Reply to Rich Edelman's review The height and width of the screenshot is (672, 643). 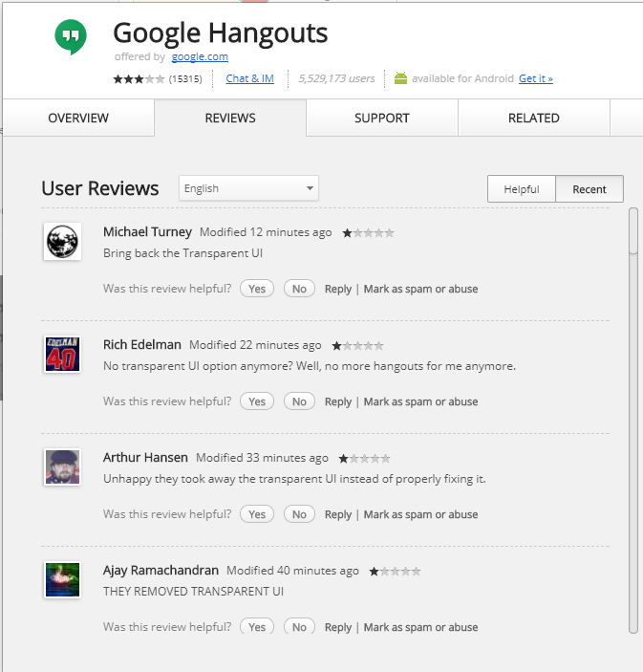tap(338, 401)
